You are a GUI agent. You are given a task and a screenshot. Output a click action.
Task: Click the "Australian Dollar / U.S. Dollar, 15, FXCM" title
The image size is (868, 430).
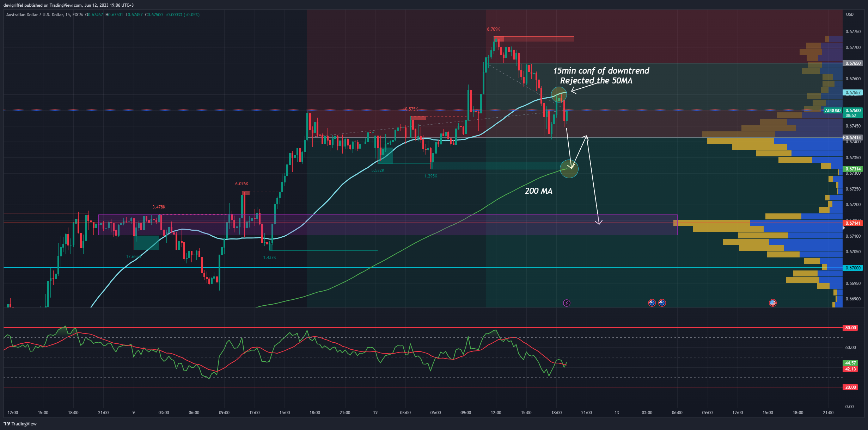pos(44,15)
